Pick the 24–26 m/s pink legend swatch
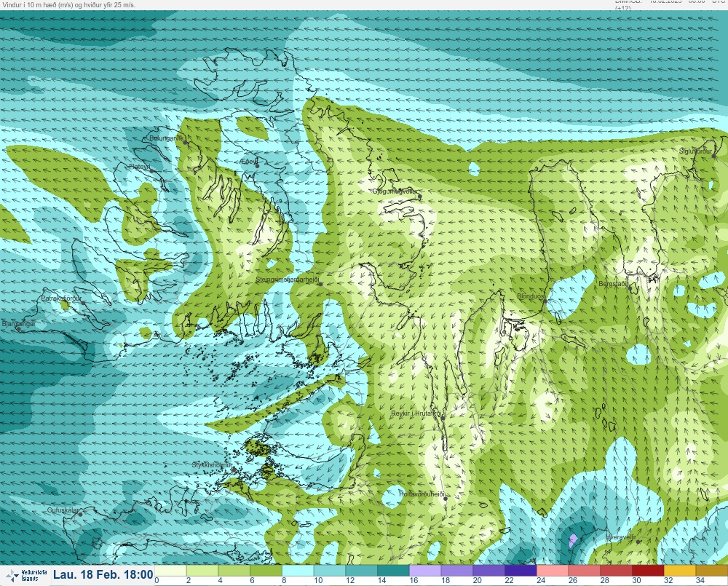The width and height of the screenshot is (728, 586). click(x=552, y=570)
